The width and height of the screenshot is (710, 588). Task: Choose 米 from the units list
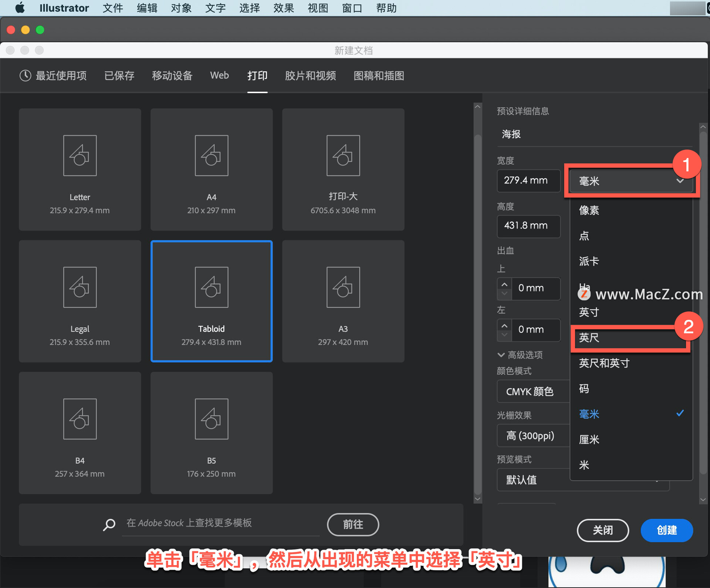tap(631, 465)
